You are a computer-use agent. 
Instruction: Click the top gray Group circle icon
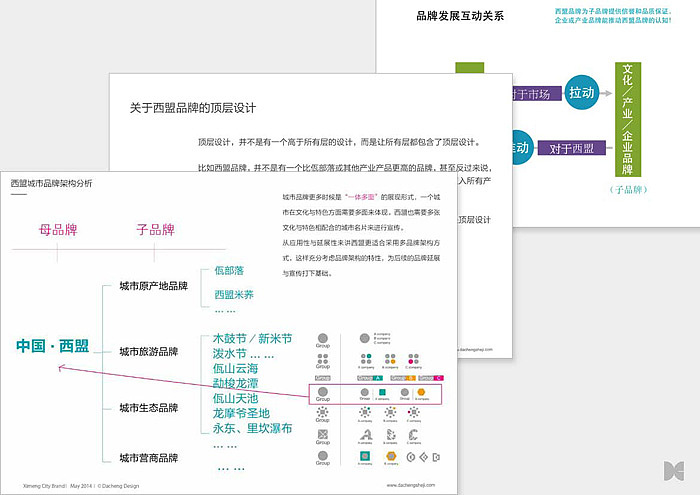click(x=322, y=338)
